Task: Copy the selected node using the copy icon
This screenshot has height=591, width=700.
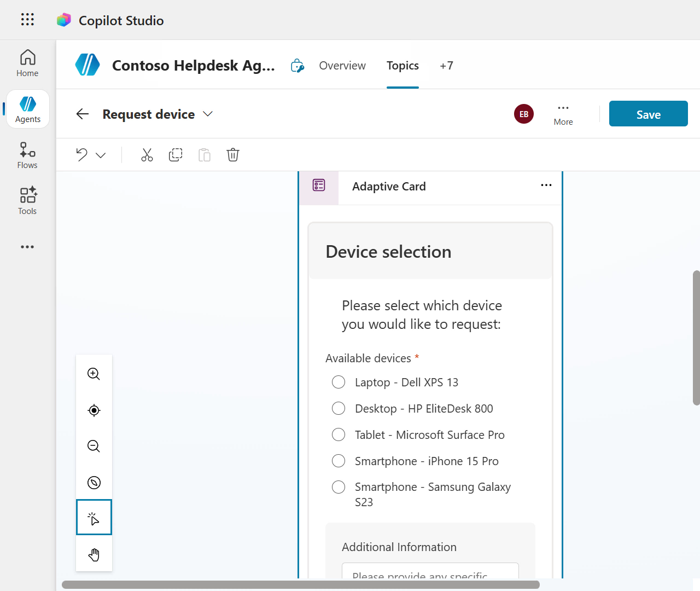Action: point(176,155)
